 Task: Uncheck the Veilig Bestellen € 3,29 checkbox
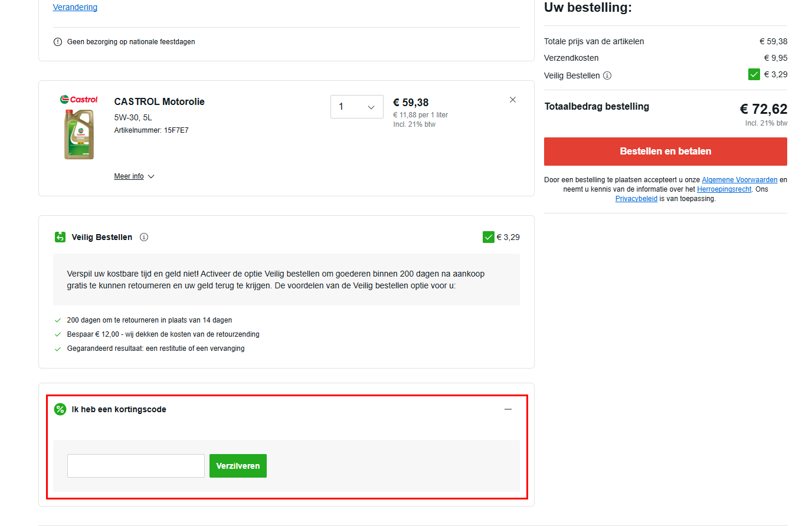point(488,236)
